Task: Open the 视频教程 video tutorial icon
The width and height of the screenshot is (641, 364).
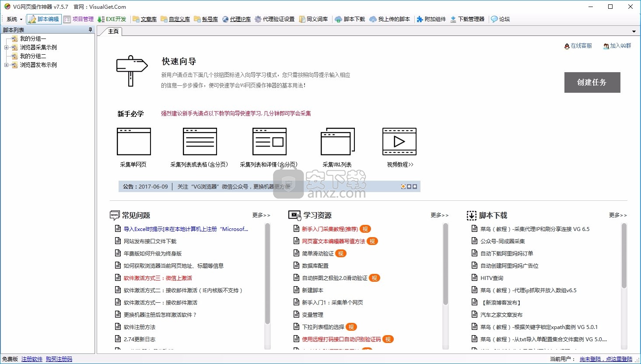Action: [x=399, y=141]
